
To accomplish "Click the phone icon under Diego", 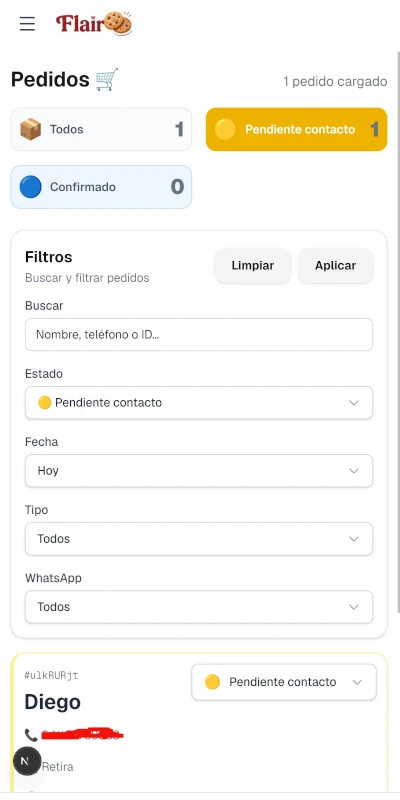I will tap(31, 735).
